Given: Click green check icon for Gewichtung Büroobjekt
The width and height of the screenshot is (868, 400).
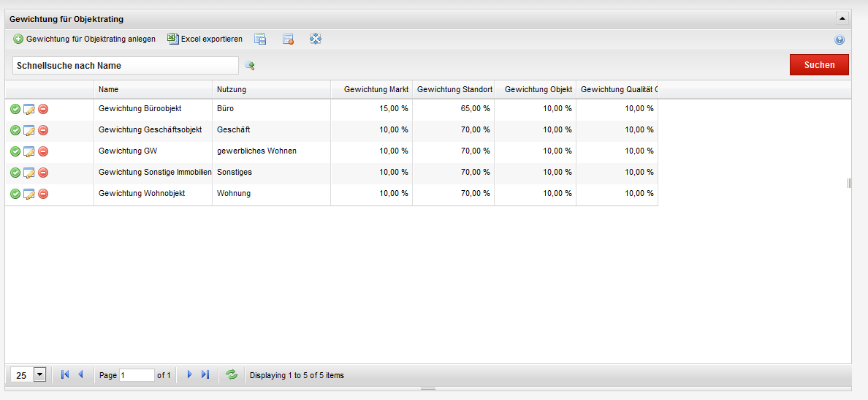Looking at the screenshot, I should [15, 109].
